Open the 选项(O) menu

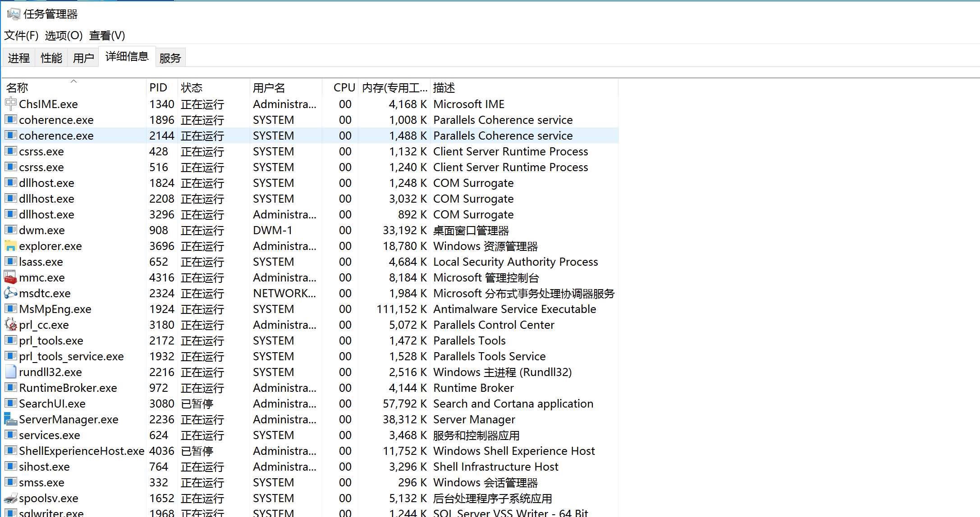point(64,36)
